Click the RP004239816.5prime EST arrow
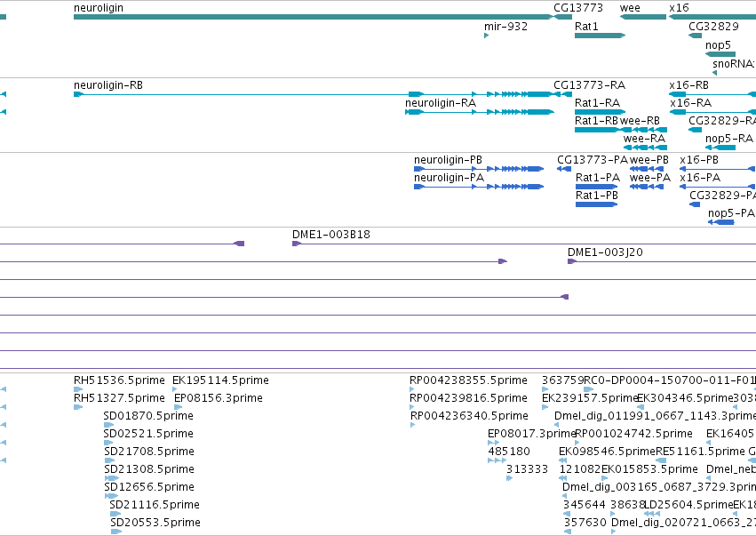 (x=411, y=407)
